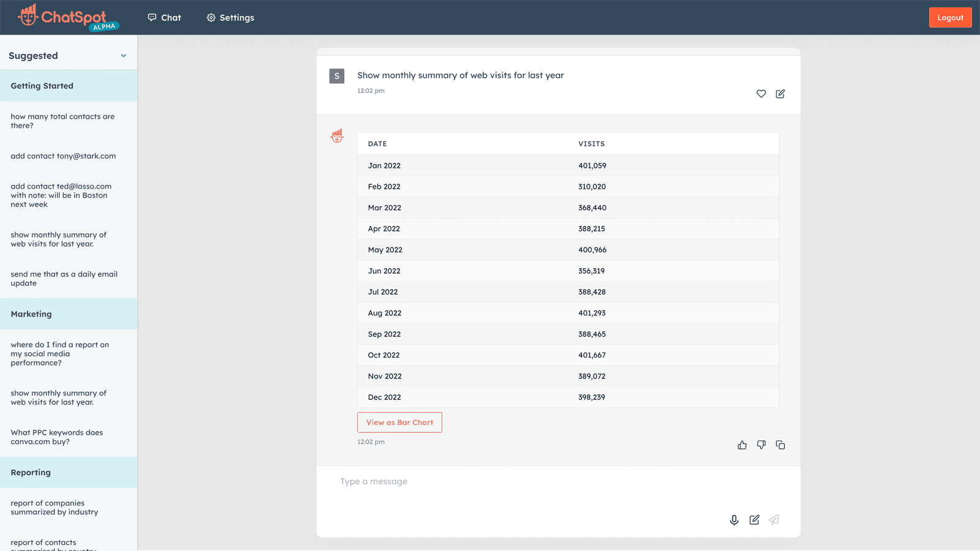Give the response a thumbs down

tap(761, 445)
